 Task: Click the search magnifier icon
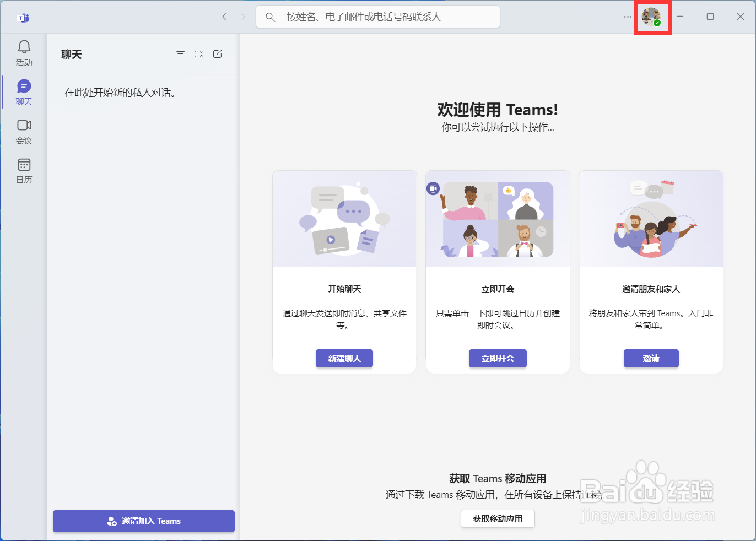[270, 17]
